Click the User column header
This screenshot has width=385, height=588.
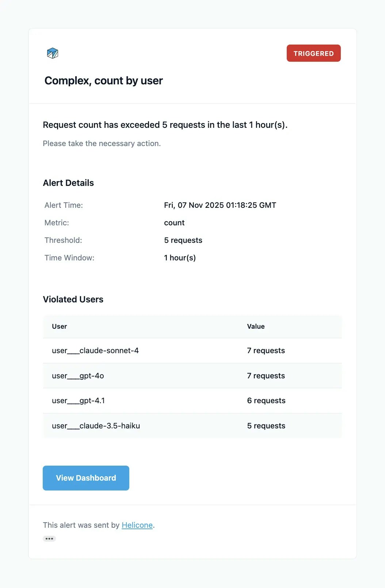pos(59,326)
